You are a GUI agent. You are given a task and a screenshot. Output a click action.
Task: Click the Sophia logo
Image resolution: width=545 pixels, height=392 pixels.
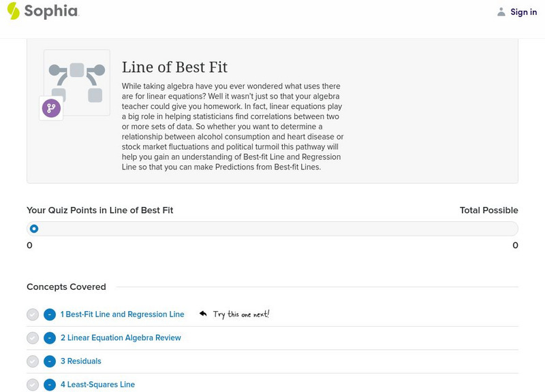42,12
